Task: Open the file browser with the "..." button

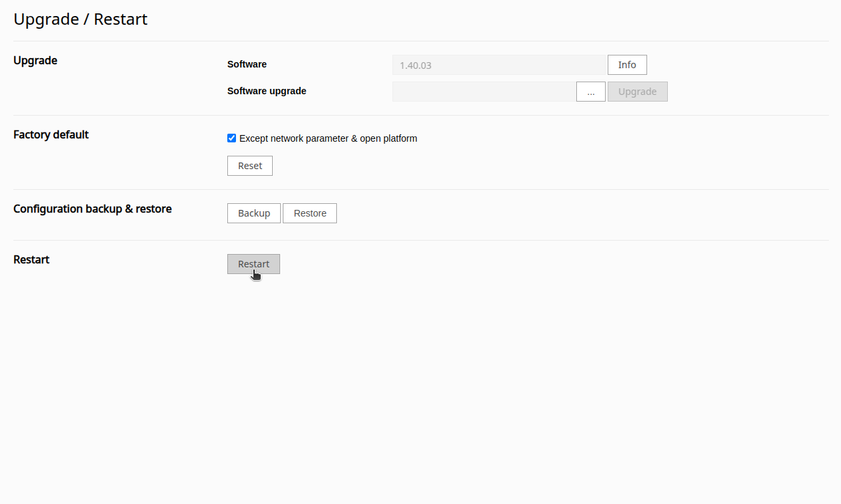Action: pos(590,91)
